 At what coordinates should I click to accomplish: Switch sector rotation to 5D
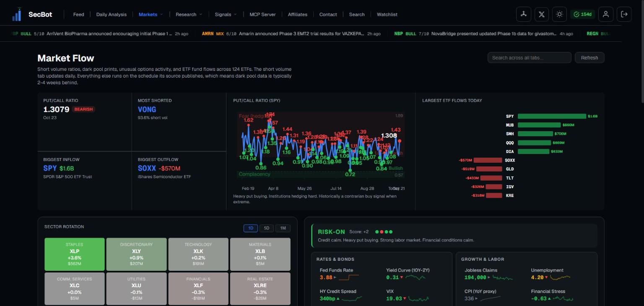click(267, 228)
